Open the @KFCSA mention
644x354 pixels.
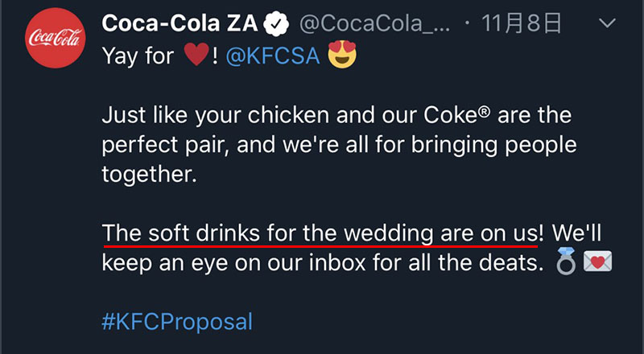tap(273, 56)
